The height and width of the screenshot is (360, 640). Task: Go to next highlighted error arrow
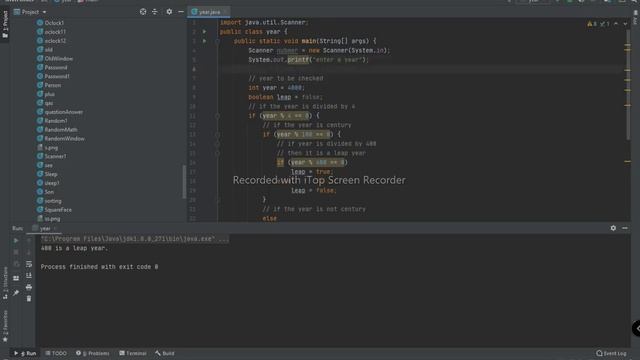(625, 24)
